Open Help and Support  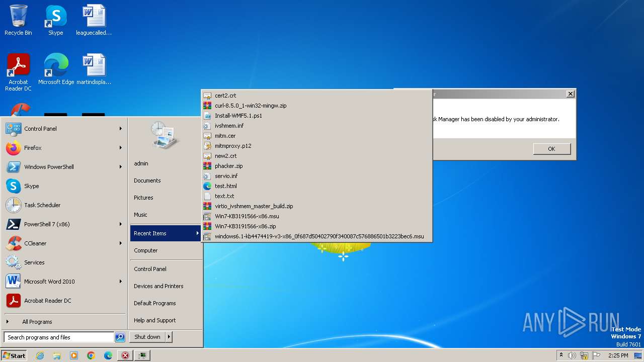point(166,320)
